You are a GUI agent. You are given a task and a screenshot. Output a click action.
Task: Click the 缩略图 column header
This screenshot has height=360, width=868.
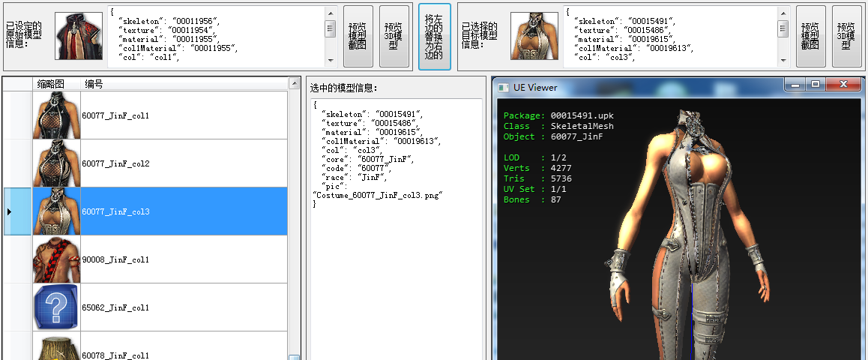(56, 84)
